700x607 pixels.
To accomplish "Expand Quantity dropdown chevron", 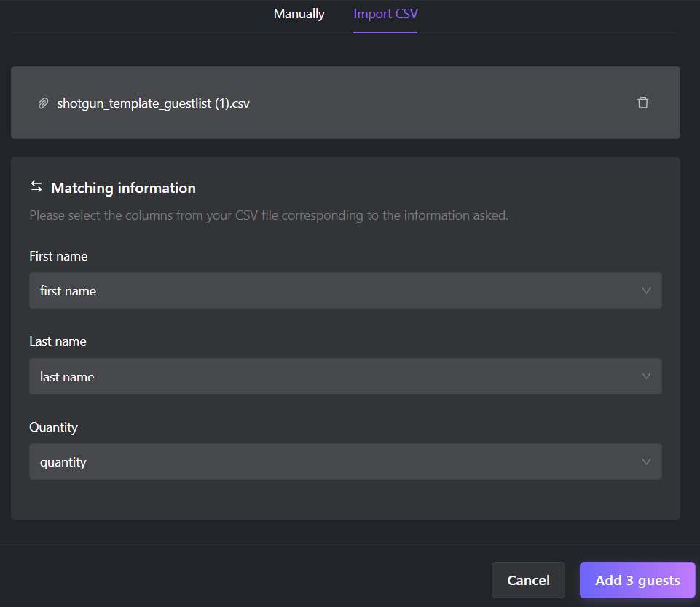I will tap(646, 461).
